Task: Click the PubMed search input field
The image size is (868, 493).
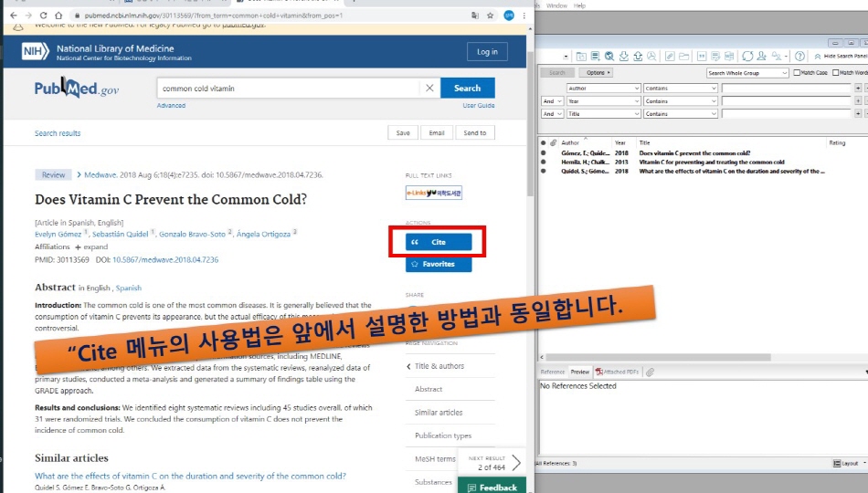Action: (288, 88)
